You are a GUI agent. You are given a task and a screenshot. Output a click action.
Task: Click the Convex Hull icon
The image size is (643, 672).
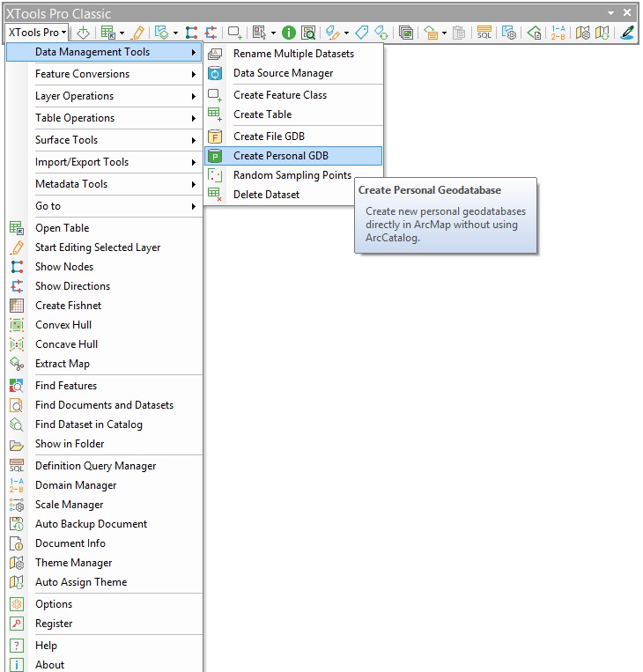coord(17,325)
